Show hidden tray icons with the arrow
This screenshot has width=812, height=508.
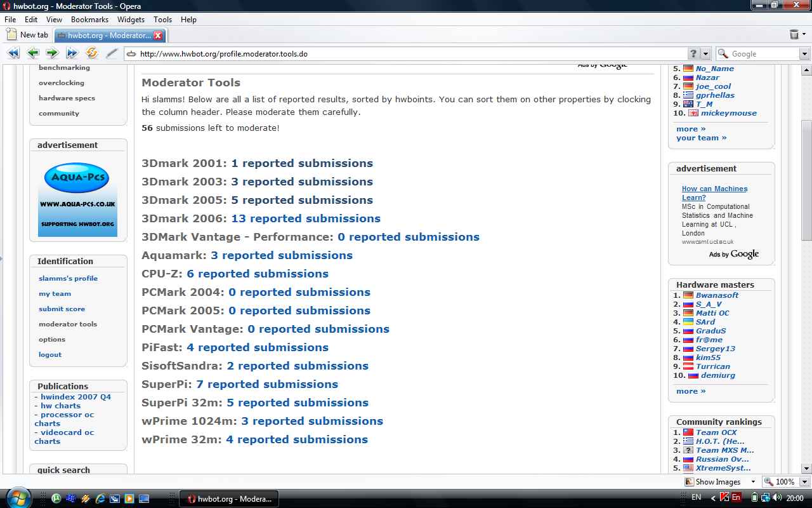click(712, 498)
